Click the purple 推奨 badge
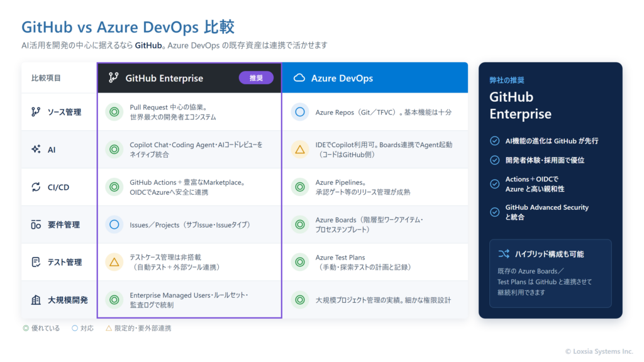The height and width of the screenshot is (362, 644). click(x=257, y=77)
